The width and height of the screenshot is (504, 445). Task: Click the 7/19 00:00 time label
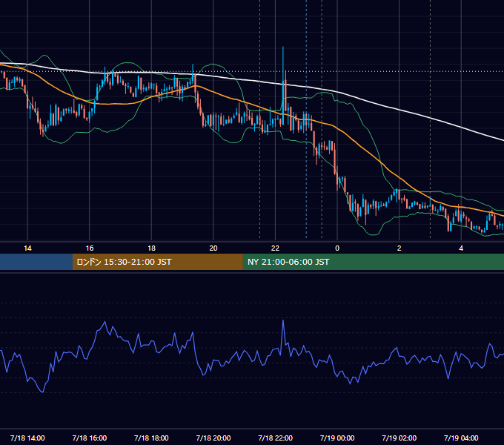coord(337,438)
